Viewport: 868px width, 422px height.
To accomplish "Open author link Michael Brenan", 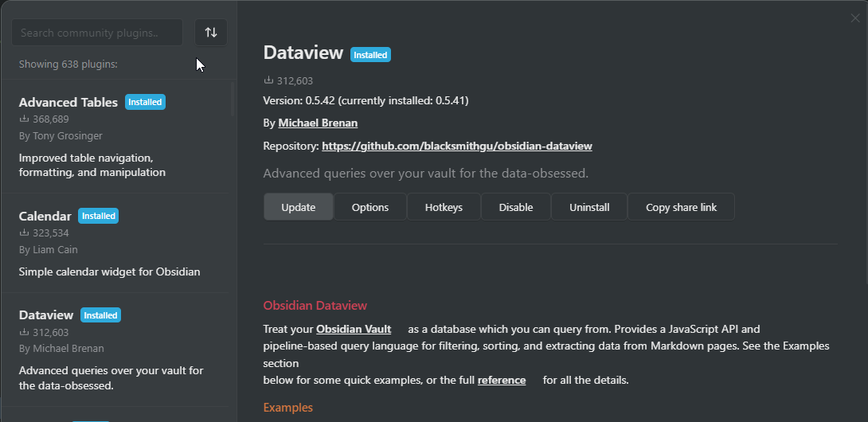I will pyautogui.click(x=318, y=123).
